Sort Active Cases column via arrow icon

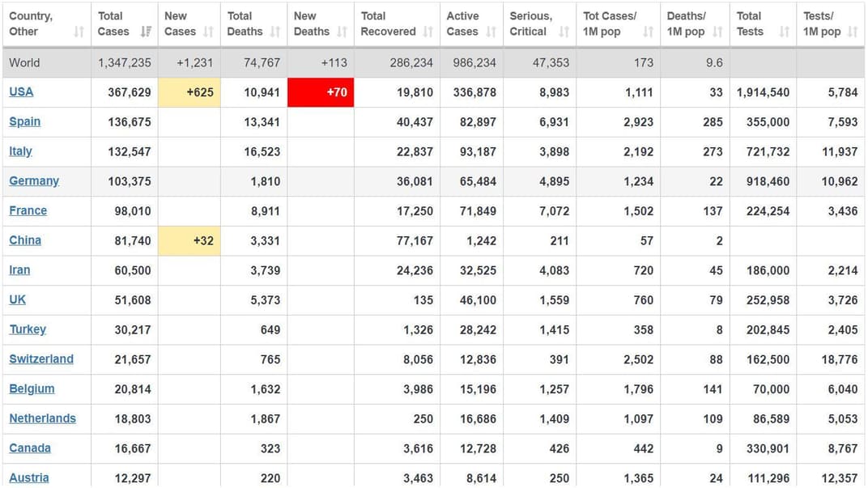(491, 32)
